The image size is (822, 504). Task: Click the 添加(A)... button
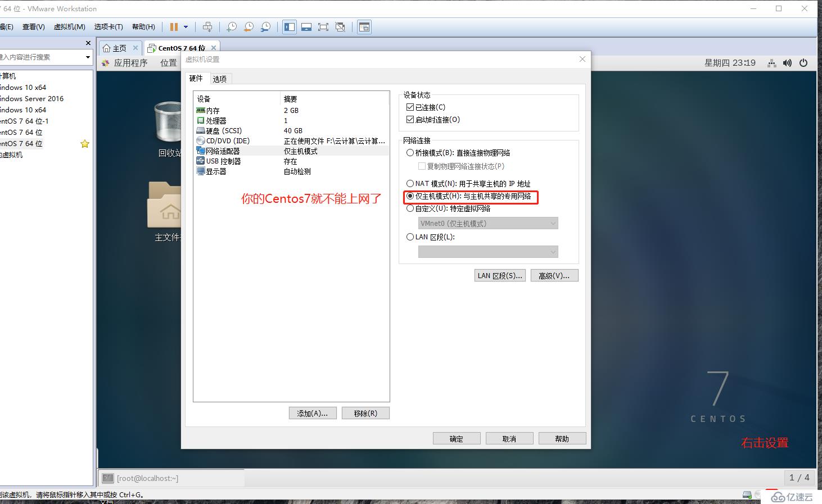coord(313,414)
